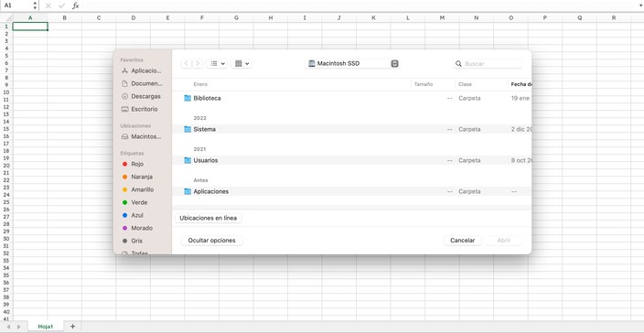Click the fx insert function icon
The image size is (644, 333).
(76, 5)
